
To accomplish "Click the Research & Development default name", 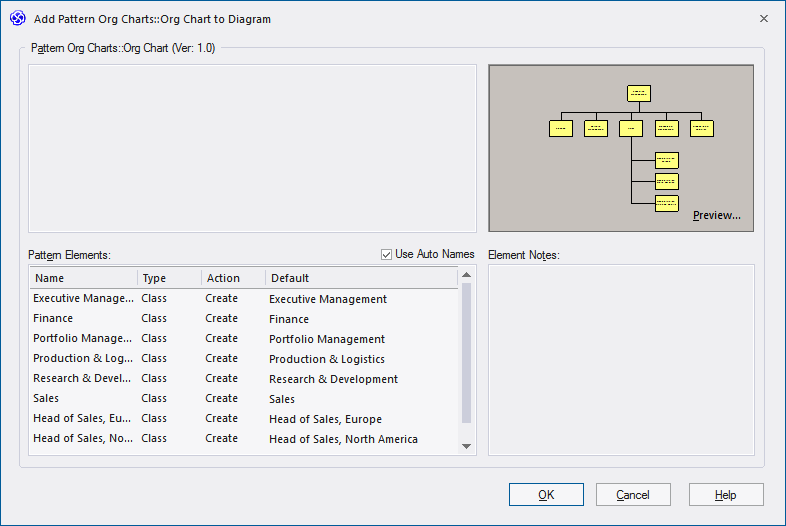I will (x=333, y=379).
